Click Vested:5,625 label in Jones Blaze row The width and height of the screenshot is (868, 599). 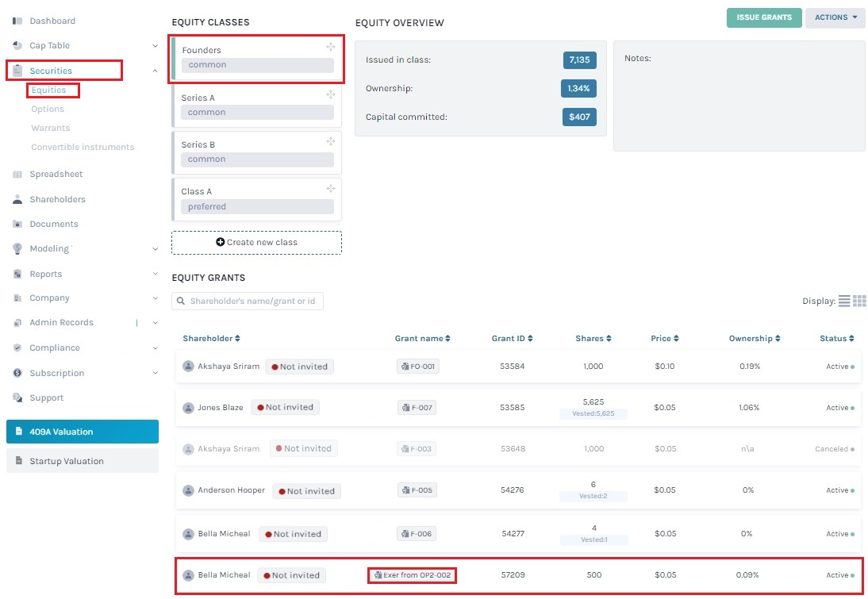(x=593, y=413)
